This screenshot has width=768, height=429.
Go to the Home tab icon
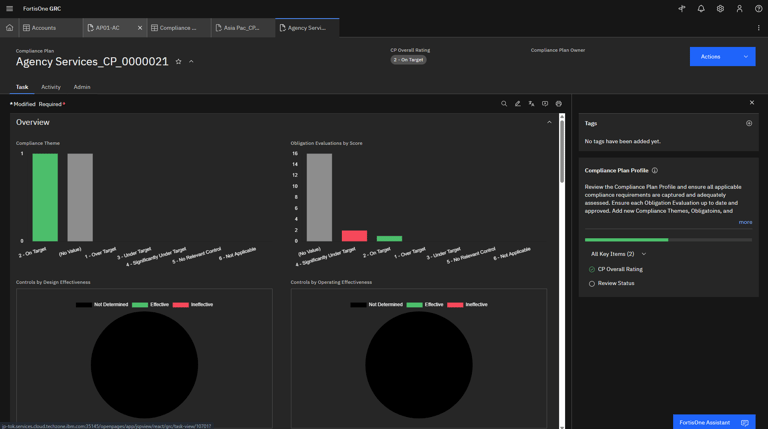click(9, 28)
